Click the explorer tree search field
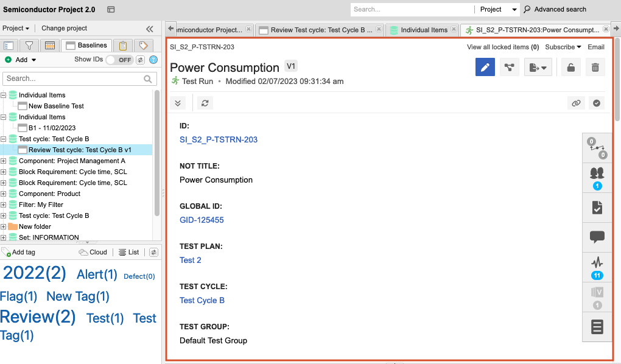 coord(73,79)
